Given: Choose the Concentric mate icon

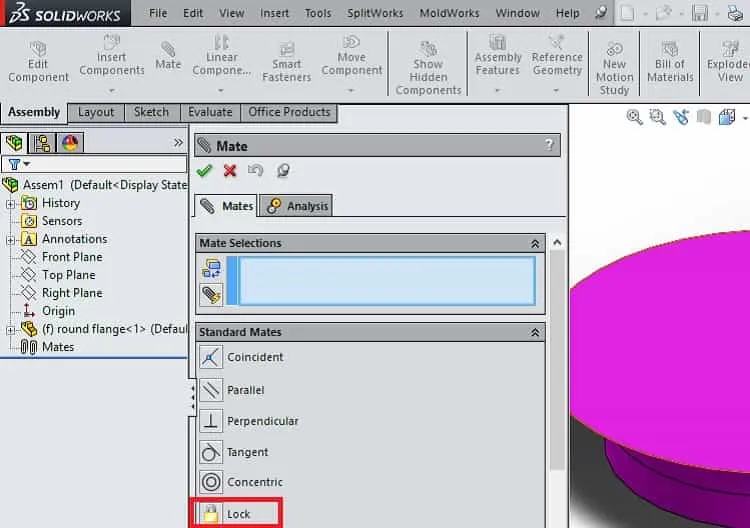Looking at the screenshot, I should pos(211,482).
